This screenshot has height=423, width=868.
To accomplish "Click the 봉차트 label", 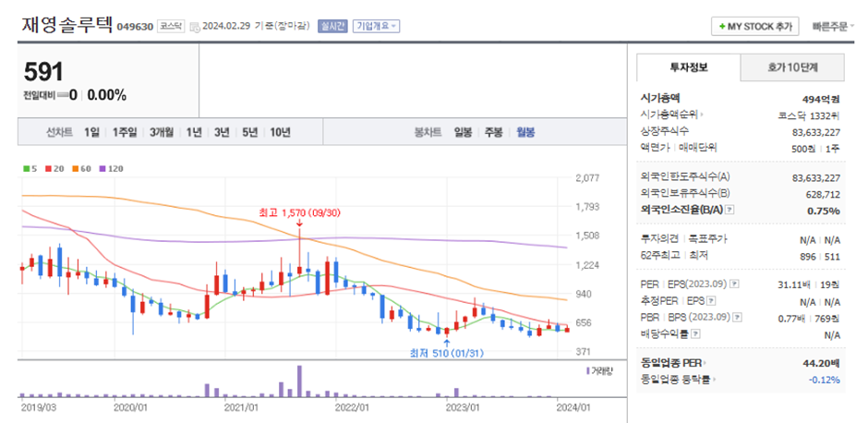I will click(428, 132).
